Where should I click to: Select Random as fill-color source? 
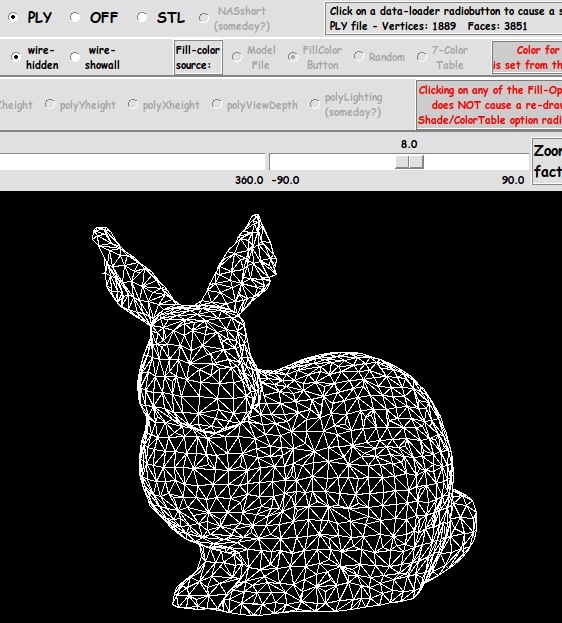click(x=359, y=56)
